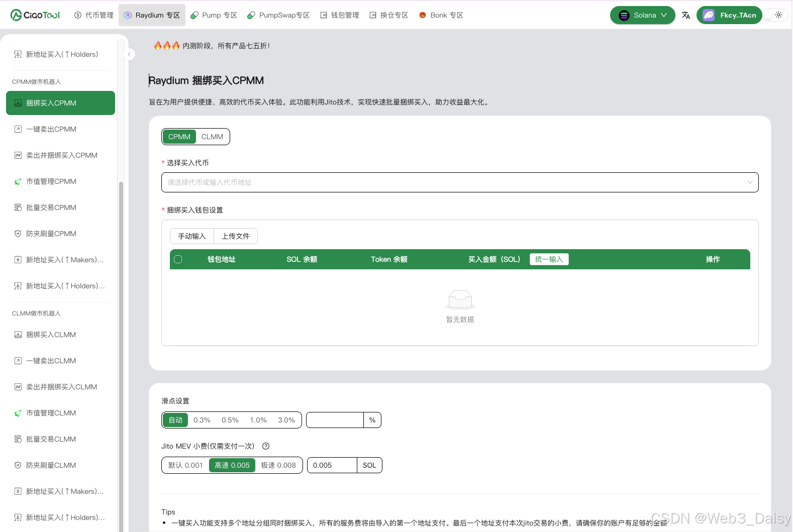Image resolution: width=793 pixels, height=532 pixels.
Task: Click the 防夹刷量CPMM shield icon
Action: click(18, 234)
